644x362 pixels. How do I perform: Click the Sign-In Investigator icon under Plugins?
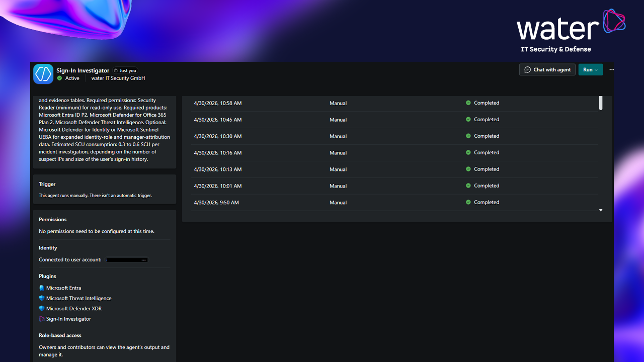42,319
